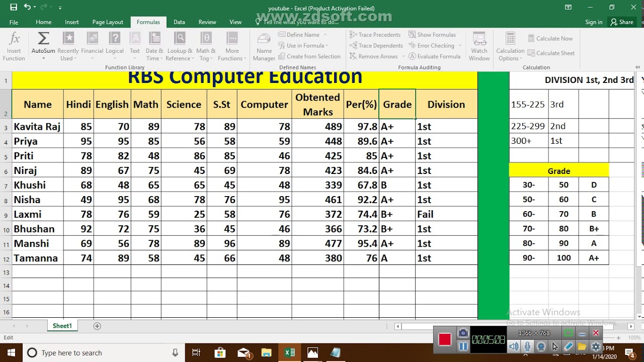644x362 pixels.
Task: Toggle webcam capture in the recorder
Action: [x=541, y=346]
